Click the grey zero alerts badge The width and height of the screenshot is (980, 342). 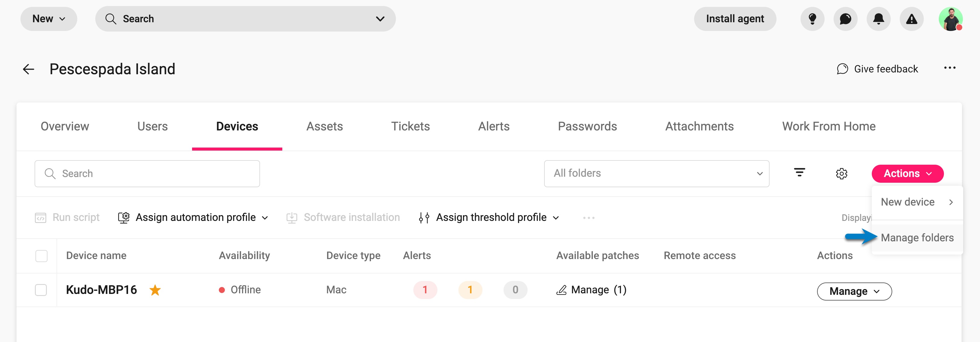[515, 290]
